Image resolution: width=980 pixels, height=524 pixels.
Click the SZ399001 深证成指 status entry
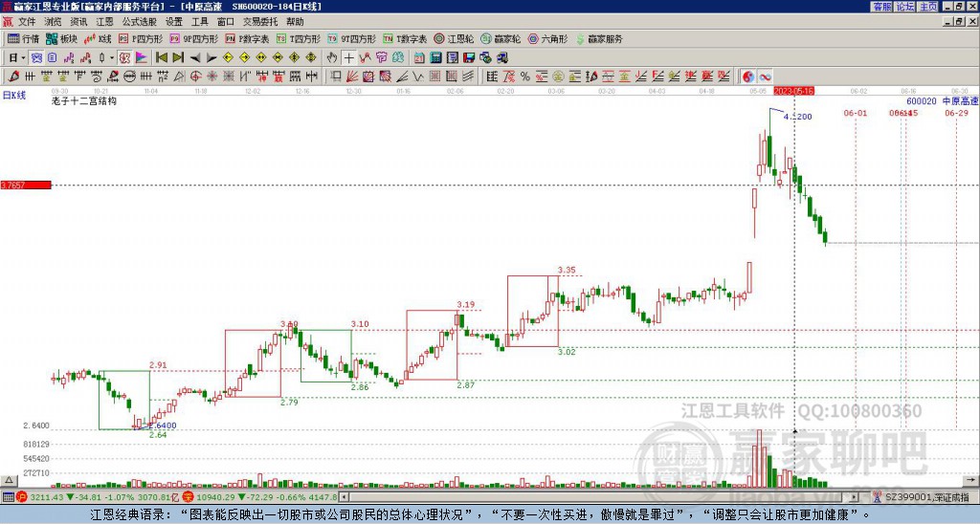pyautogui.click(x=923, y=497)
